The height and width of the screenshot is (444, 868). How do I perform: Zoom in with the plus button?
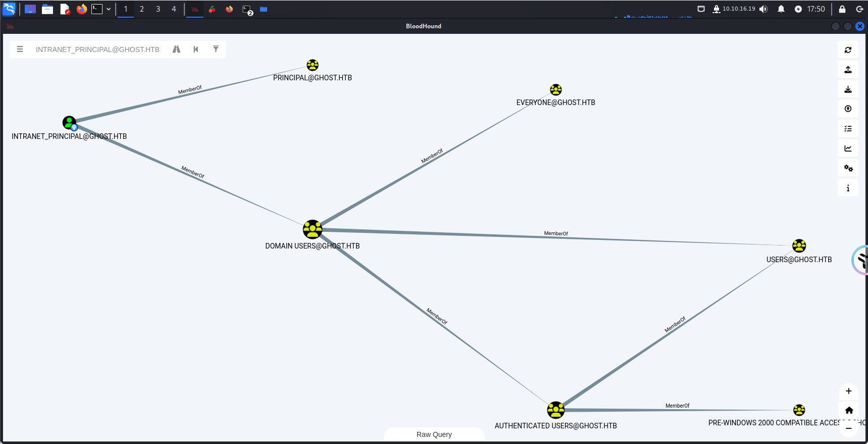tap(849, 391)
